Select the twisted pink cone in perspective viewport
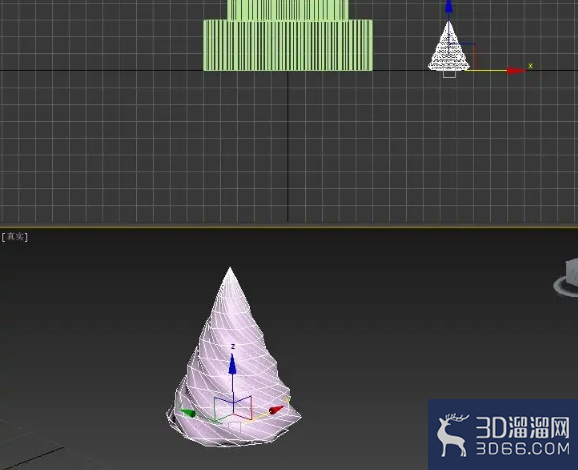 pyautogui.click(x=233, y=358)
